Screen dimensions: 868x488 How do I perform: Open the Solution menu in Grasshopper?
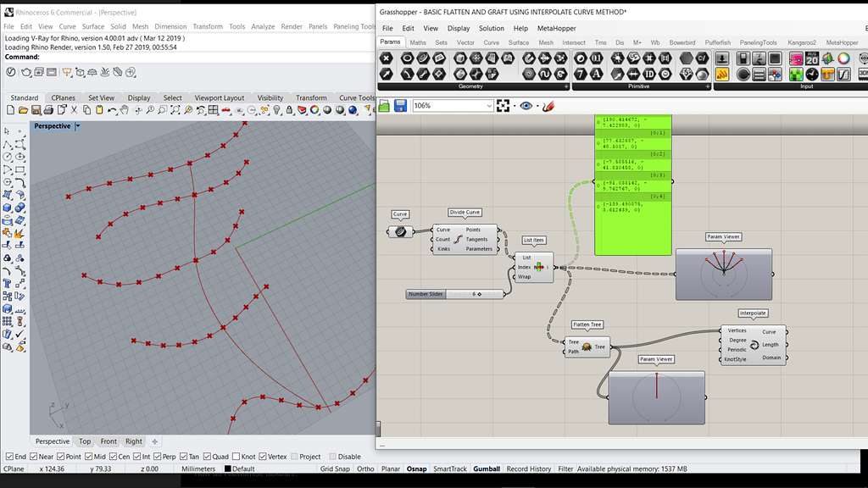tap(491, 28)
